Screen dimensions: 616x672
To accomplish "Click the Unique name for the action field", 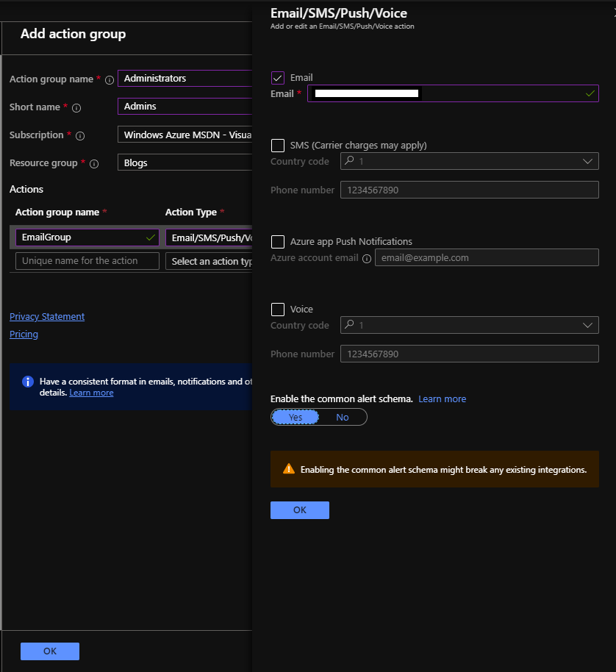I will pos(87,261).
